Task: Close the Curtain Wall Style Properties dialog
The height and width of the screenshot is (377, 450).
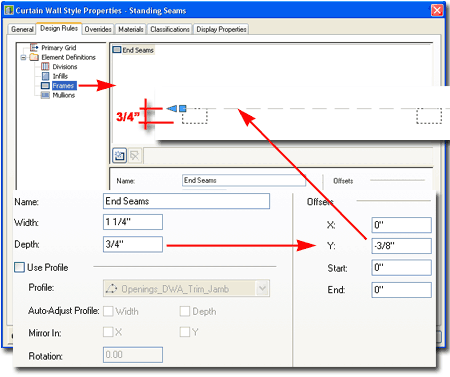Action: 437,10
